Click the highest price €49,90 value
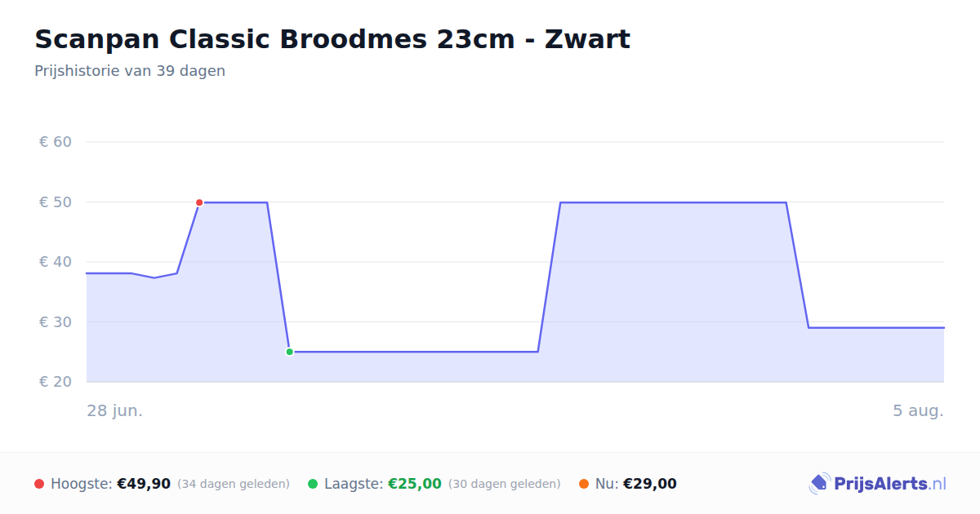980x514 pixels. point(144,484)
